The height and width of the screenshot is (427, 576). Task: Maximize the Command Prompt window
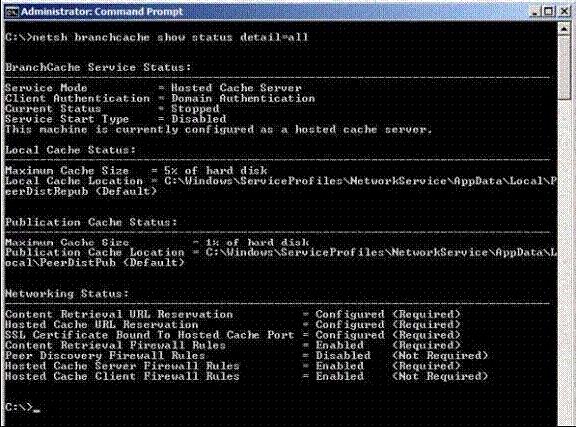(x=549, y=12)
